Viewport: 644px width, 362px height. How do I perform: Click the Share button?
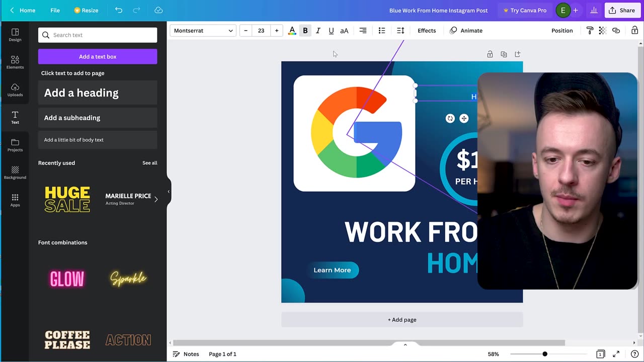(x=622, y=10)
